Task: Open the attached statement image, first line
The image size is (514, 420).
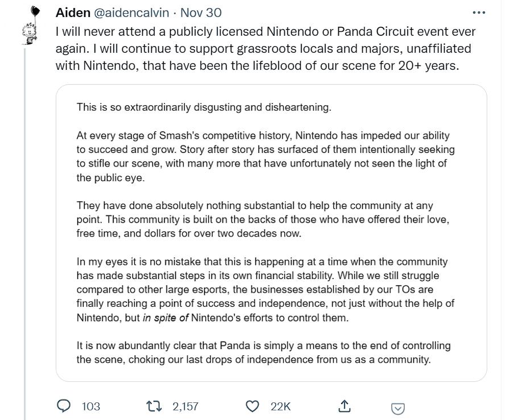Action: (x=204, y=107)
